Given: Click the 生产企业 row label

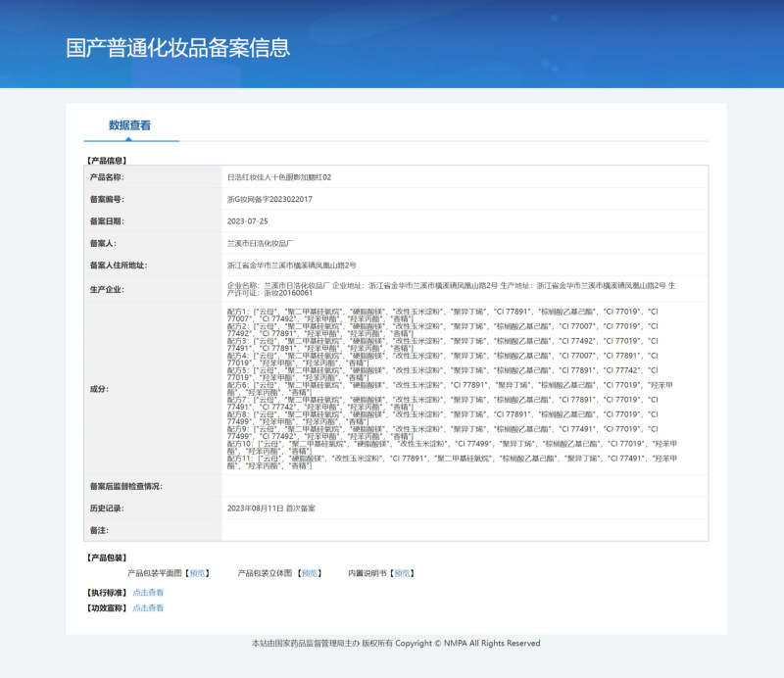Looking at the screenshot, I should tap(107, 289).
